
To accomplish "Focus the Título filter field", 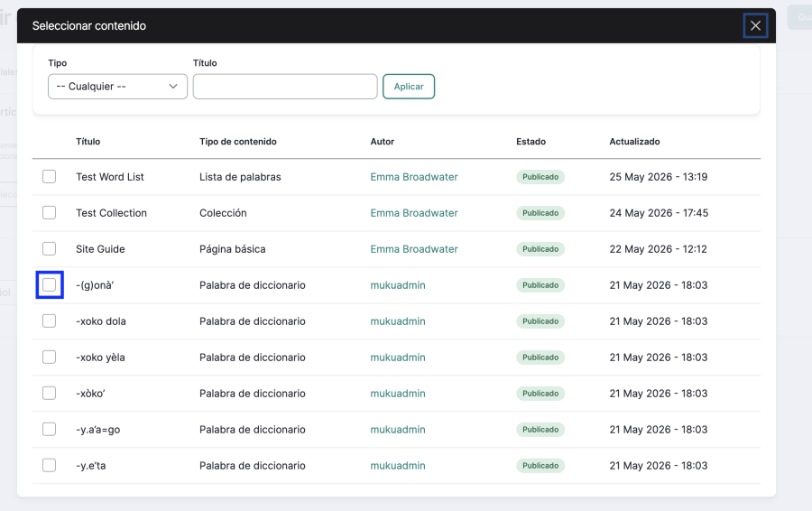I will 285,87.
